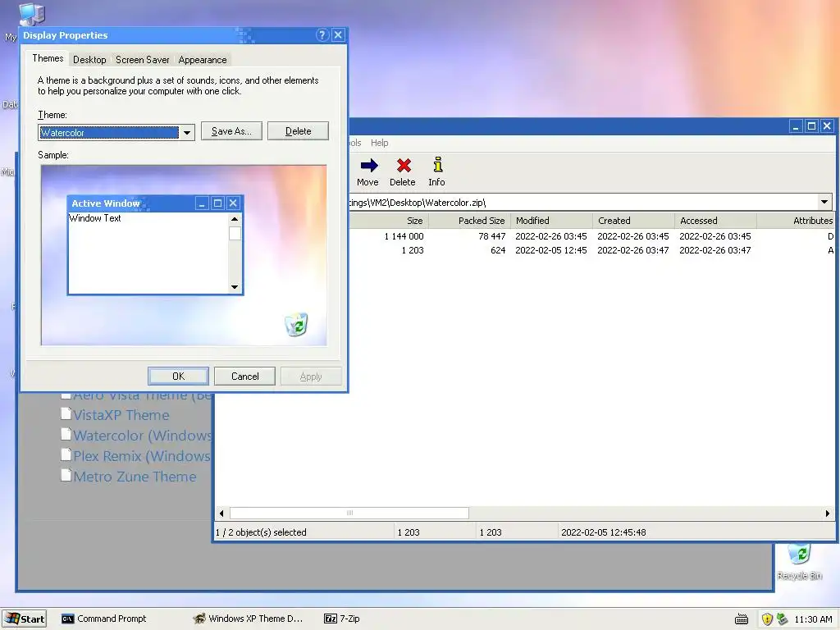Screen dimensions: 840x630
Task: Sort by Attributes column header
Action: click(x=796, y=221)
